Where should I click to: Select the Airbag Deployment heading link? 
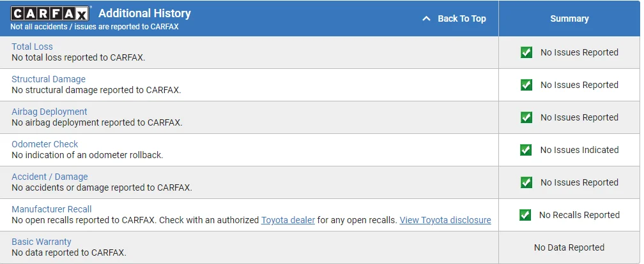point(49,112)
